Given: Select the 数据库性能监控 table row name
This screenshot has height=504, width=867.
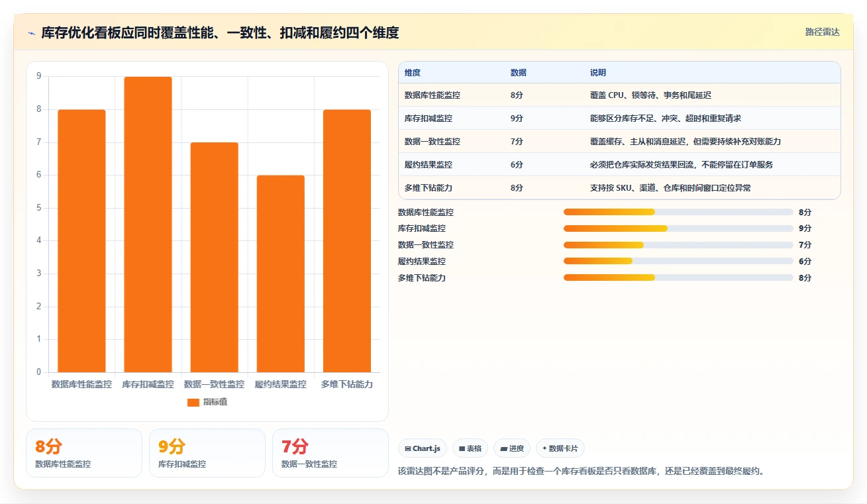Looking at the screenshot, I should (432, 95).
